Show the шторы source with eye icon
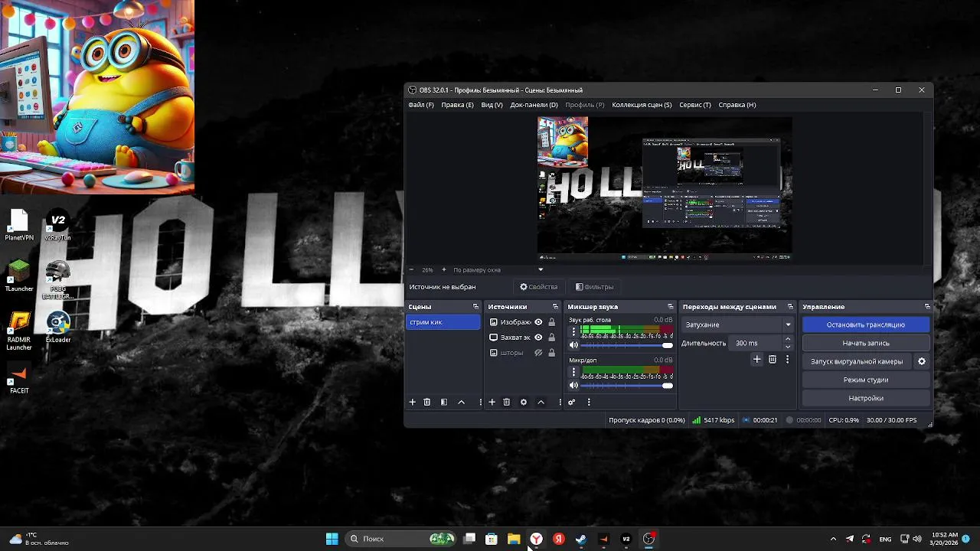This screenshot has height=551, width=980. coord(538,353)
